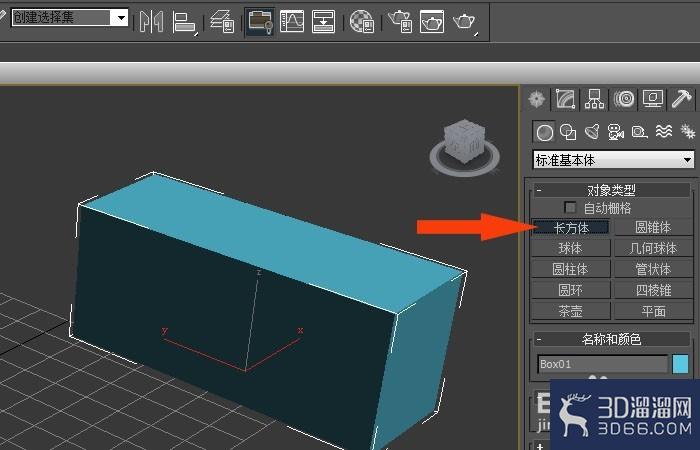This screenshot has height=450, width=700.
Task: Click the 圆环 torus button
Action: click(x=571, y=291)
